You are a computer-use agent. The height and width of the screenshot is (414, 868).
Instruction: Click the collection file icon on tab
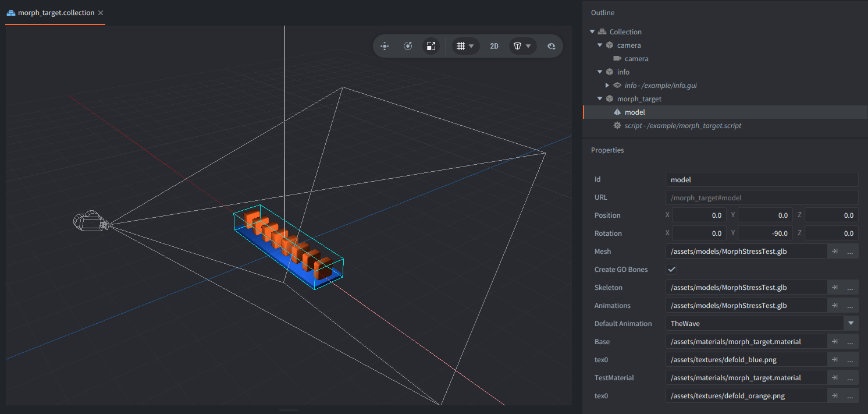[11, 13]
